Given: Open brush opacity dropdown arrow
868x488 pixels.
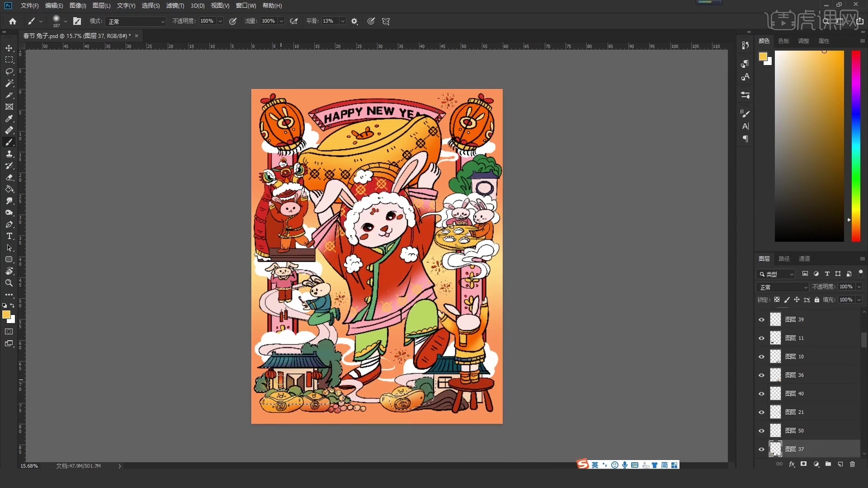Looking at the screenshot, I should click(x=220, y=21).
